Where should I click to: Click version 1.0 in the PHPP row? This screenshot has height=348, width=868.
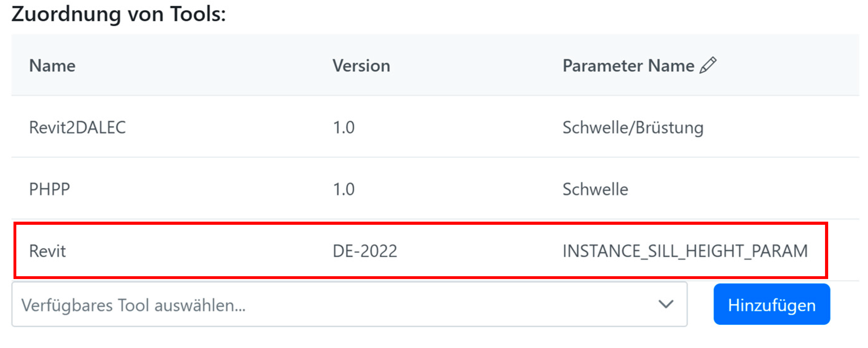pos(344,189)
